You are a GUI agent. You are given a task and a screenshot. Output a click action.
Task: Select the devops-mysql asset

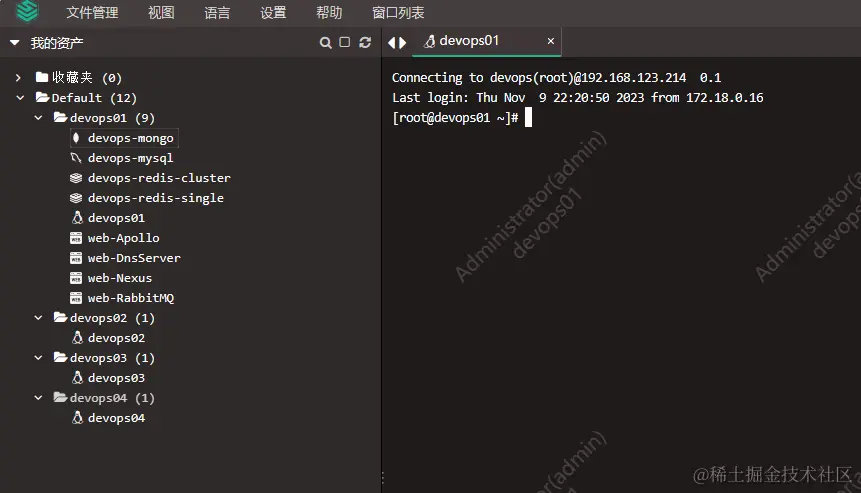point(131,158)
